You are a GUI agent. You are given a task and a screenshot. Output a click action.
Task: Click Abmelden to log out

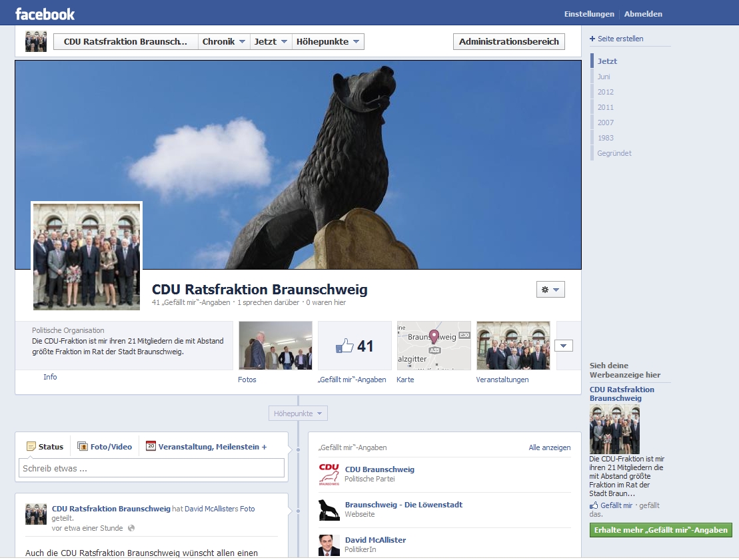click(x=643, y=14)
